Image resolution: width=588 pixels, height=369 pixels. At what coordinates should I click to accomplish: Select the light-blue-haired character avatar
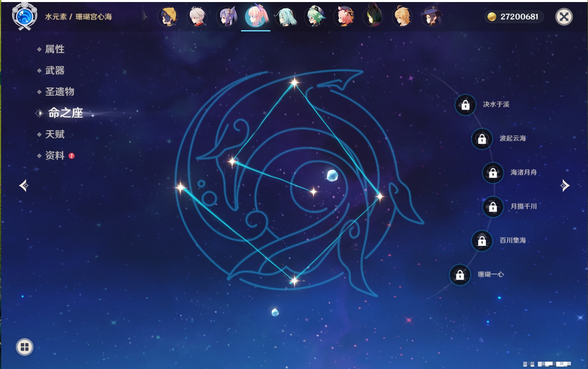pos(285,17)
